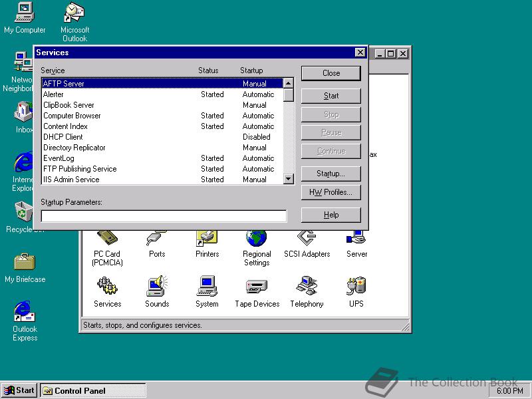Click the service list scroll down arrow
Viewport: 532px width, 399px height.
[289, 179]
